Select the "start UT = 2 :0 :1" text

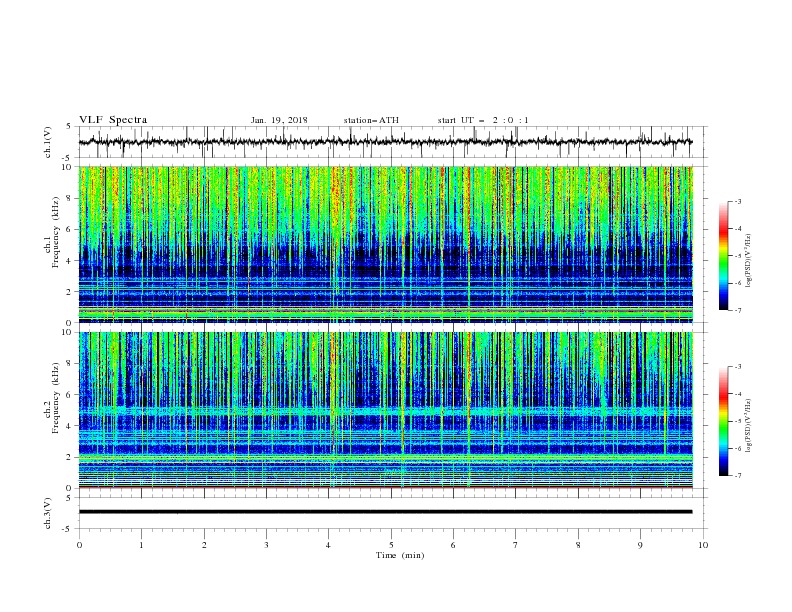483,120
